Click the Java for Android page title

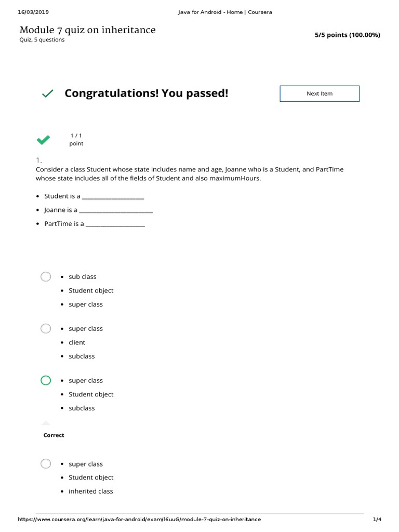[x=225, y=12]
